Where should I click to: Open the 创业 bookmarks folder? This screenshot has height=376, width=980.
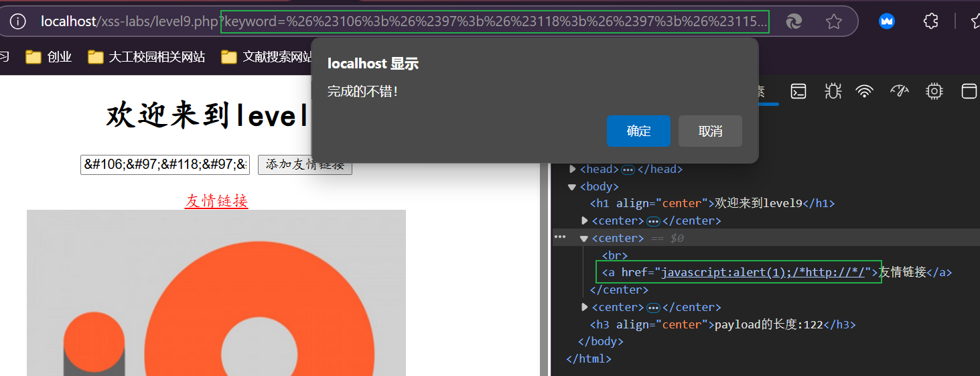[49, 57]
